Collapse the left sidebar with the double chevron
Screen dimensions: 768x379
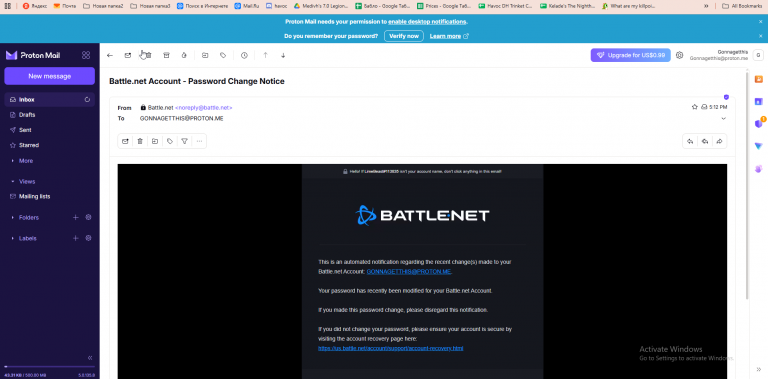(90, 358)
